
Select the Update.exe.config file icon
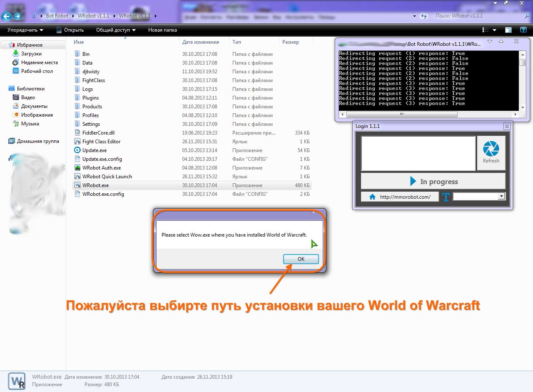(77, 159)
